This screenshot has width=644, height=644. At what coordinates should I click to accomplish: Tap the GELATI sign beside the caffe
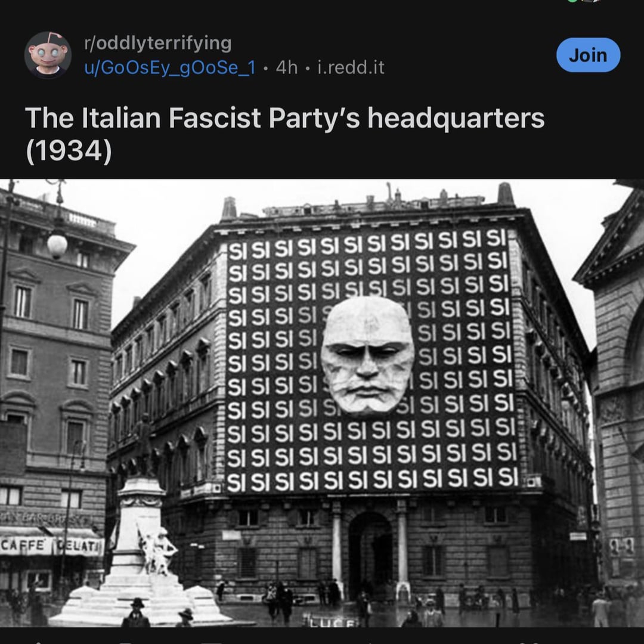(79, 547)
